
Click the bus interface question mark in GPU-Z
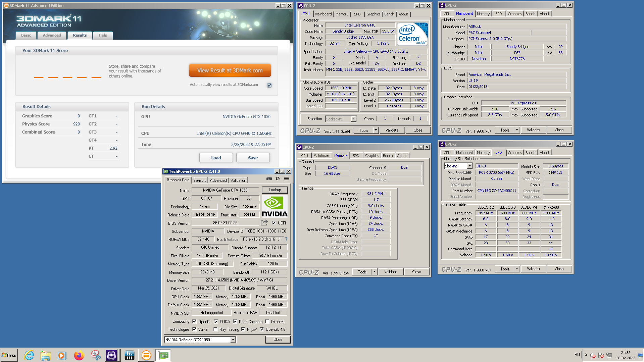point(286,239)
